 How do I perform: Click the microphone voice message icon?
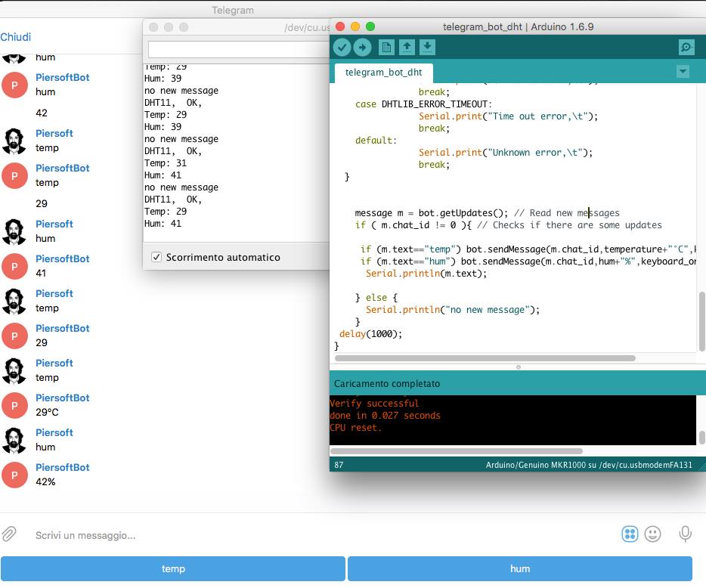686,534
